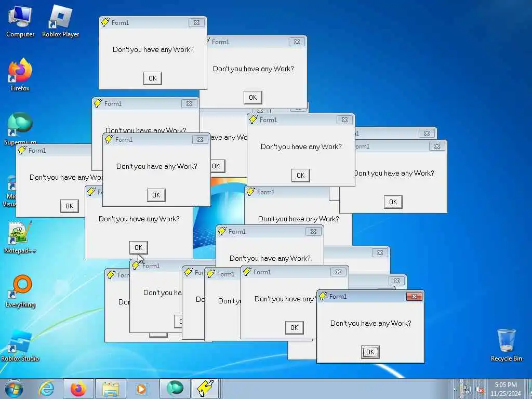Launch Roblox Player from the desktop
The height and width of the screenshot is (399, 532).
point(60,21)
